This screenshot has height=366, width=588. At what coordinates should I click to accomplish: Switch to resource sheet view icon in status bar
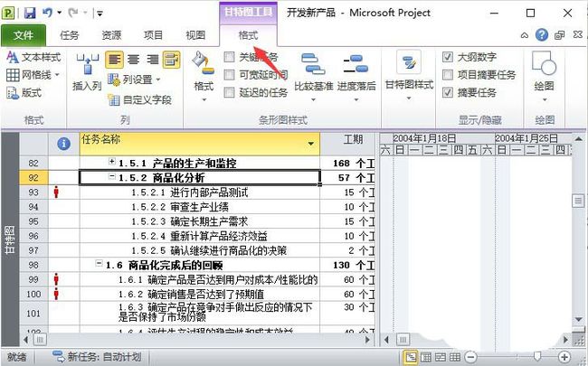(455, 357)
